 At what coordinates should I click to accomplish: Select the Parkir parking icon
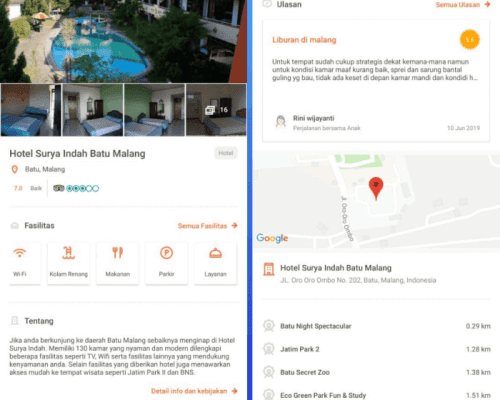(166, 253)
